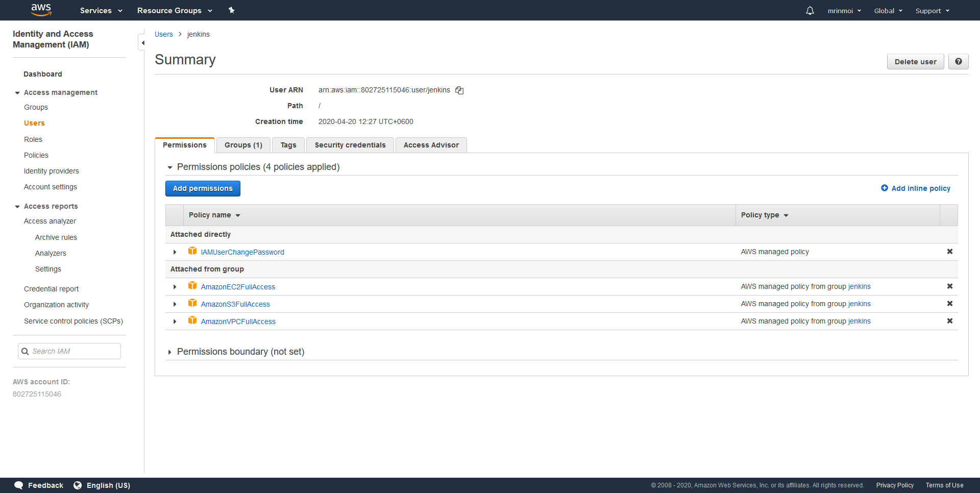The height and width of the screenshot is (493, 980).
Task: Open the mrinmoi account menu
Action: 844,11
